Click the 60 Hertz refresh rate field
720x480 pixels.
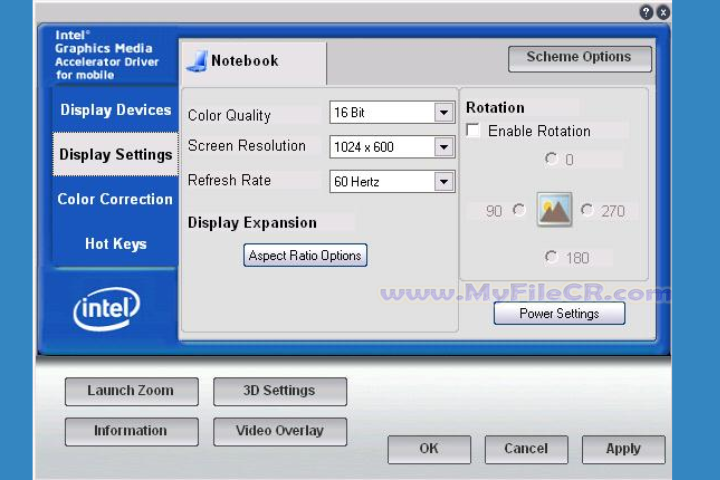point(392,181)
